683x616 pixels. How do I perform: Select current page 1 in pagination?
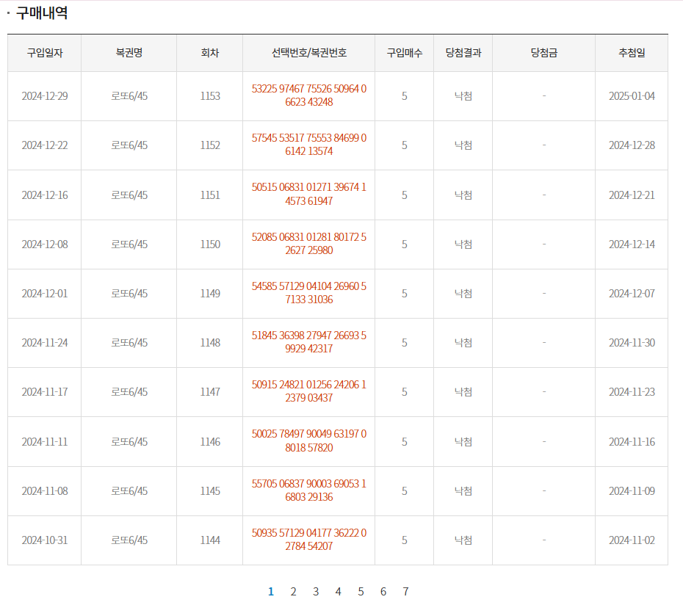271,592
